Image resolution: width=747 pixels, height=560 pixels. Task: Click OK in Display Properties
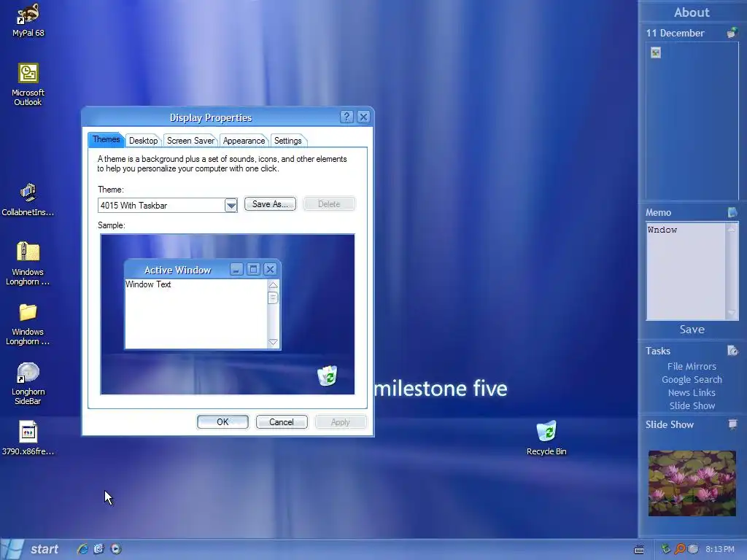pos(222,422)
